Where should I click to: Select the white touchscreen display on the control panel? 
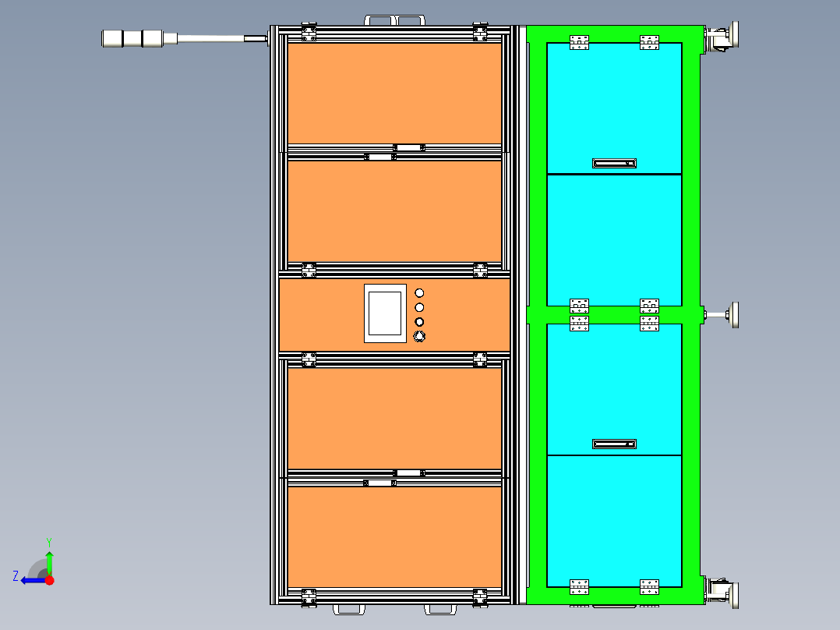click(385, 313)
